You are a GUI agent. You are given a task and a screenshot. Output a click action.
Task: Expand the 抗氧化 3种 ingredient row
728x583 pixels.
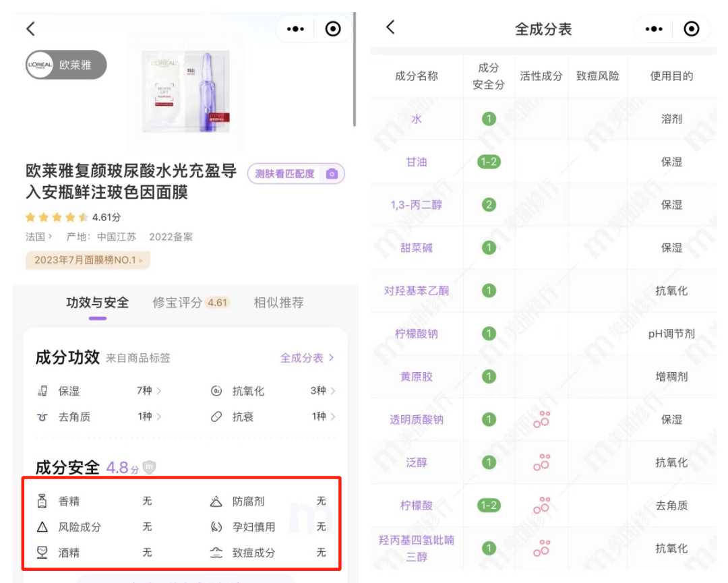pos(273,391)
